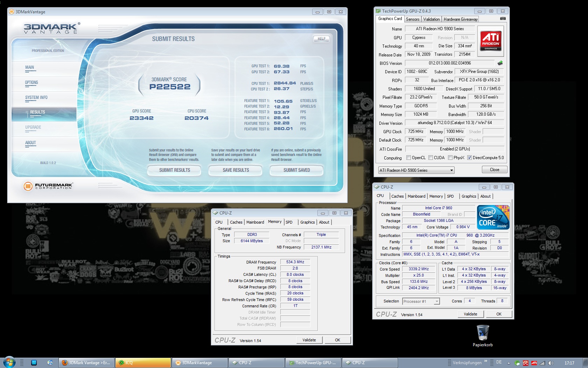Click SUBMIT SAVED button

[x=296, y=170]
